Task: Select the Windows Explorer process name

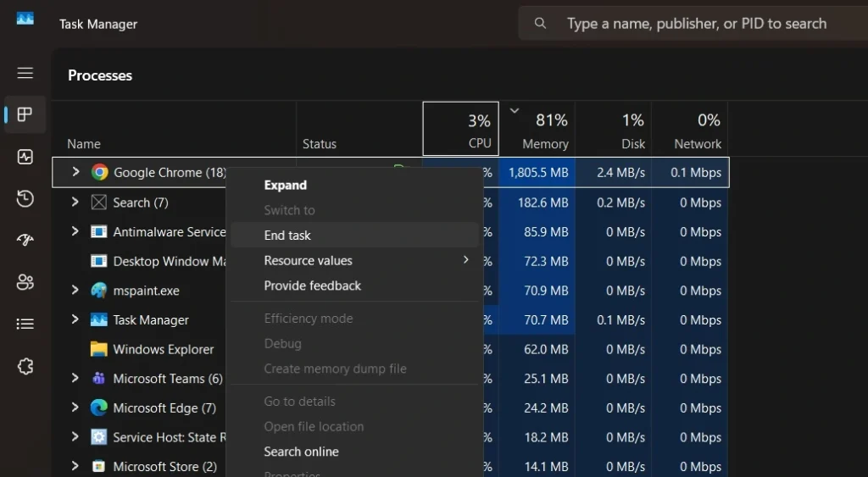Action: [164, 350]
